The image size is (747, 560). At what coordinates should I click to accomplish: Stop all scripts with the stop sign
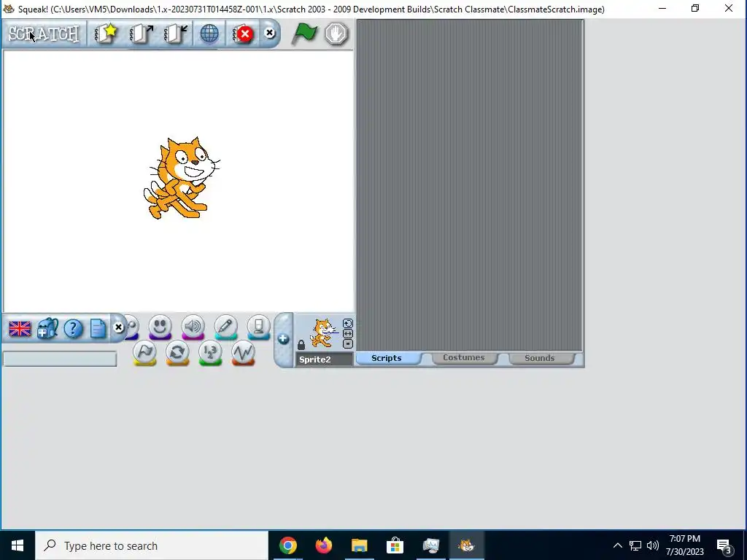(336, 34)
